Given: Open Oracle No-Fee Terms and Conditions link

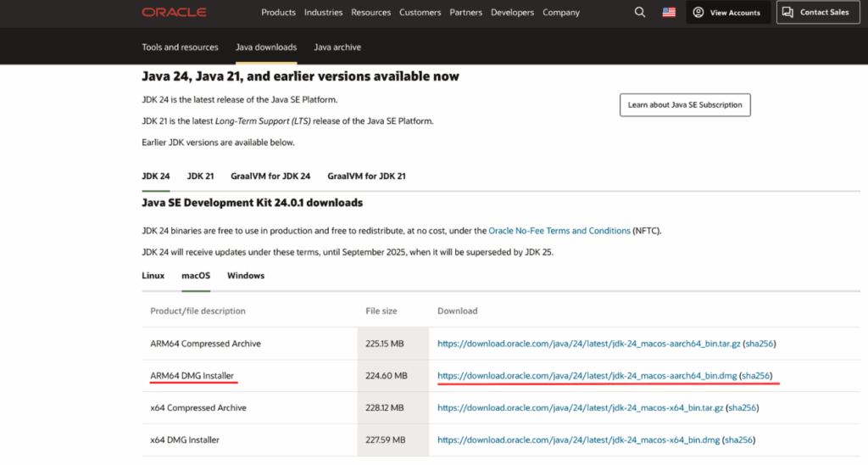Looking at the screenshot, I should 559,231.
